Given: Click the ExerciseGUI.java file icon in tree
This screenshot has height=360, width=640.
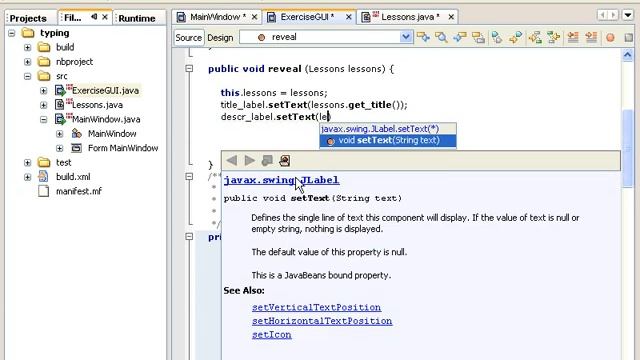Looking at the screenshot, I should point(60,90).
